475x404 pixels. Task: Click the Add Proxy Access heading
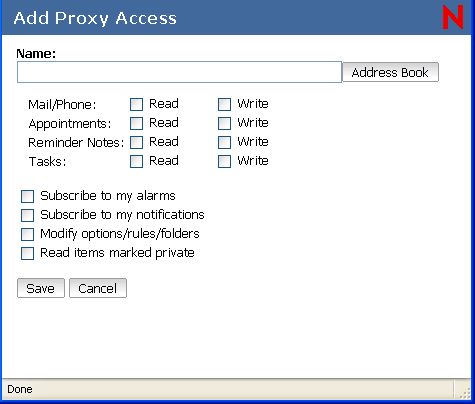coord(95,18)
